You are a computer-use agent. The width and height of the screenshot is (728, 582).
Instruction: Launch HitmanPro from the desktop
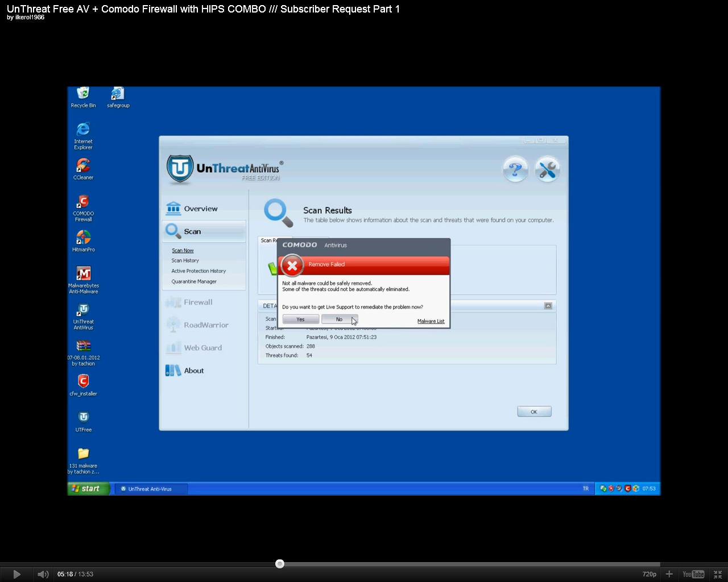tap(83, 238)
